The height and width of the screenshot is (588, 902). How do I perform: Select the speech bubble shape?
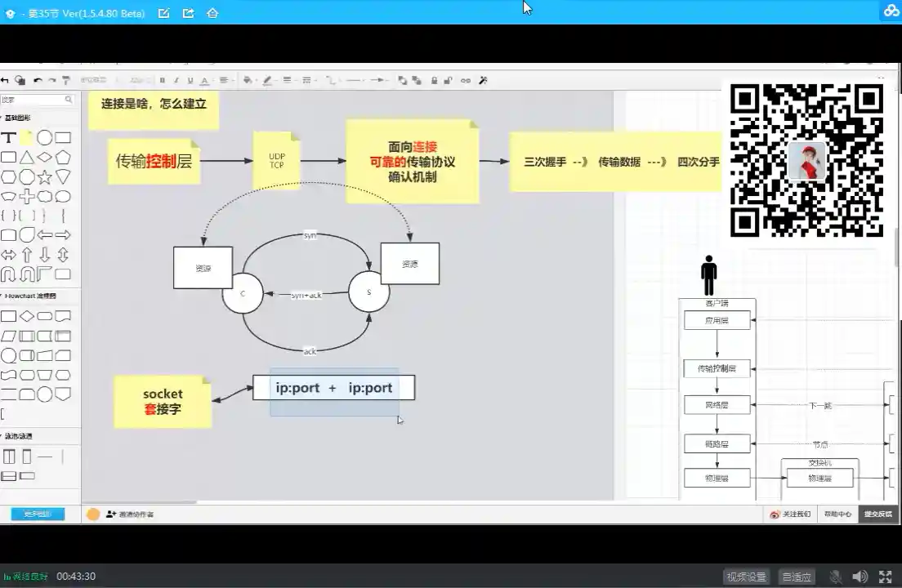click(63, 197)
